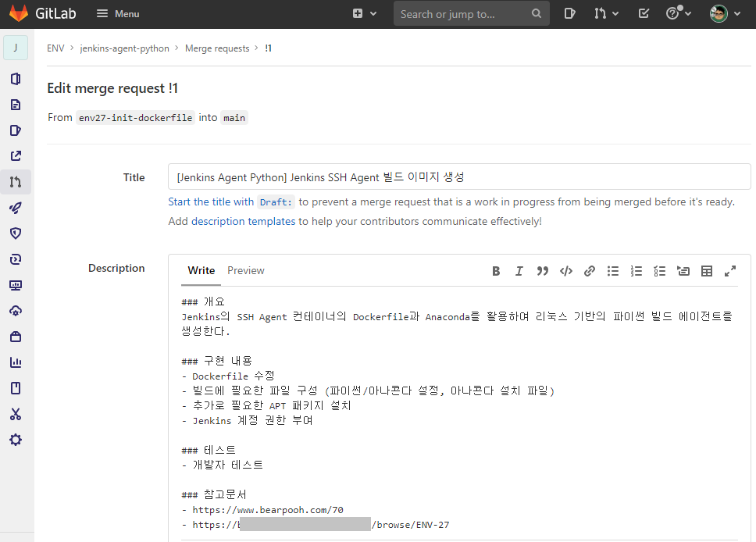Viewport: 756px width, 542px height.
Task: Open the create new plus dropdown
Action: [364, 14]
